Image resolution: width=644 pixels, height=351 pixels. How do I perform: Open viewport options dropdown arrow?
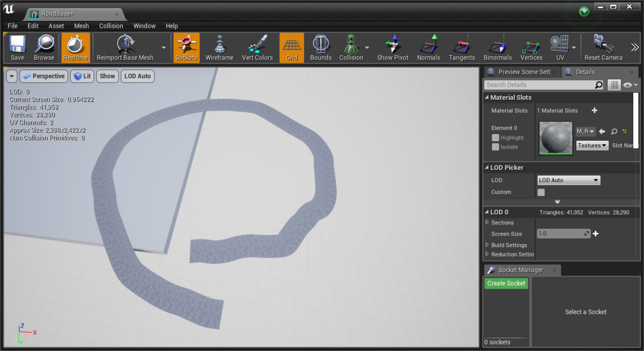(12, 76)
